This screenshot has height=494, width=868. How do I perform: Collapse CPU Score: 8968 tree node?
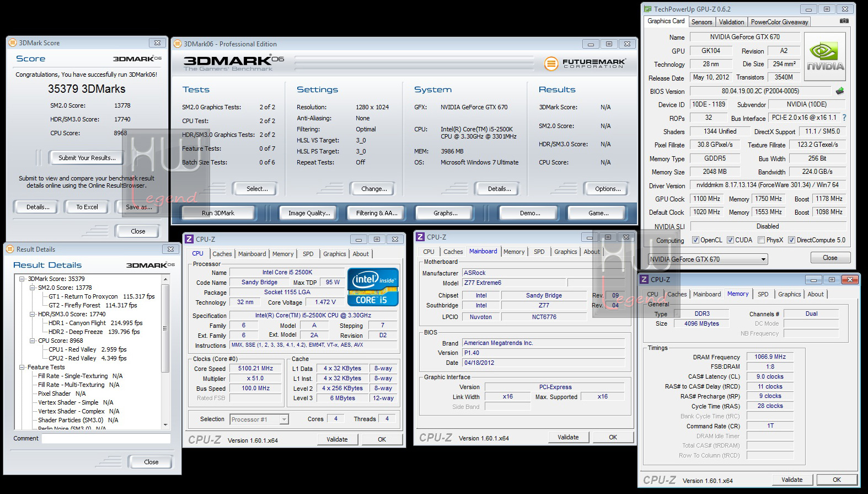point(32,341)
